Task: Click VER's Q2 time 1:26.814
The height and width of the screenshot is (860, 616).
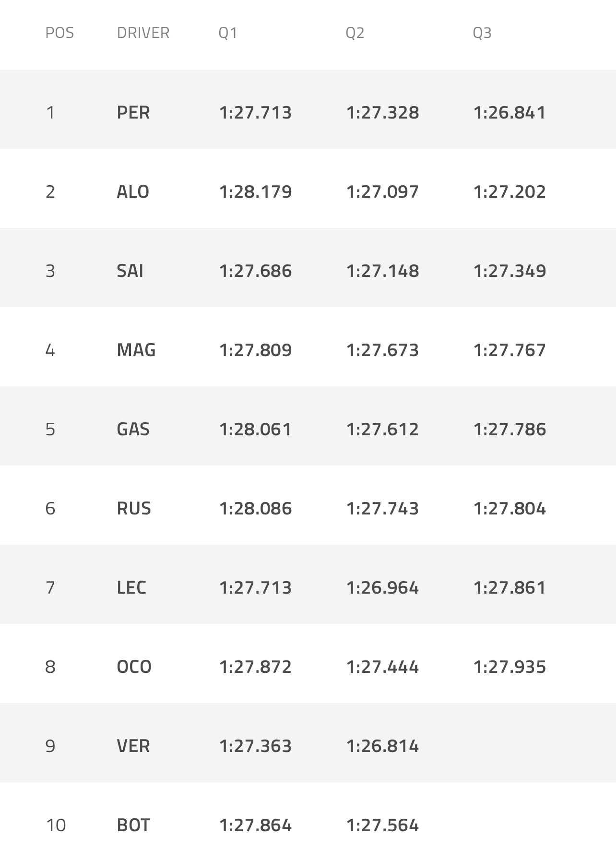Action: 382,746
